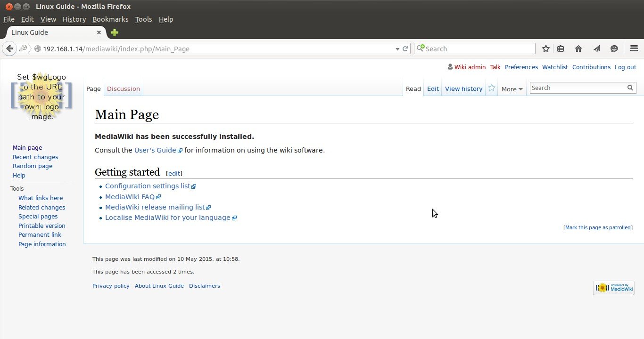
Task: Click the site identity globe icon in address bar
Action: pyautogui.click(x=37, y=48)
